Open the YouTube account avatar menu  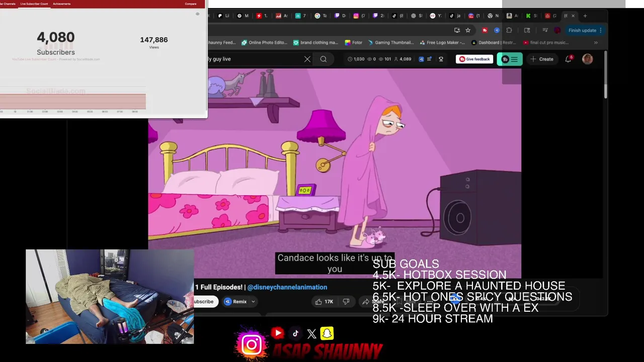[x=587, y=59]
